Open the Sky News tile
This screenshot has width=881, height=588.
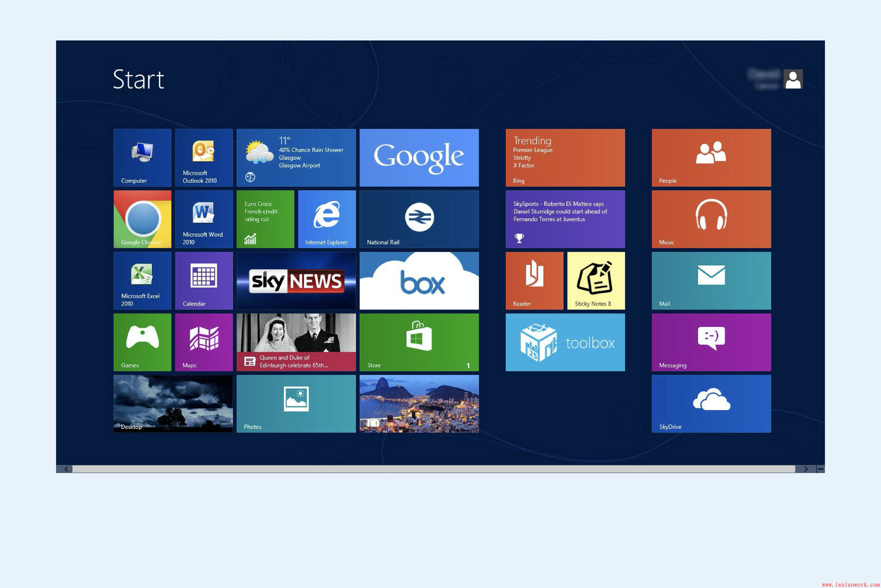pyautogui.click(x=296, y=280)
